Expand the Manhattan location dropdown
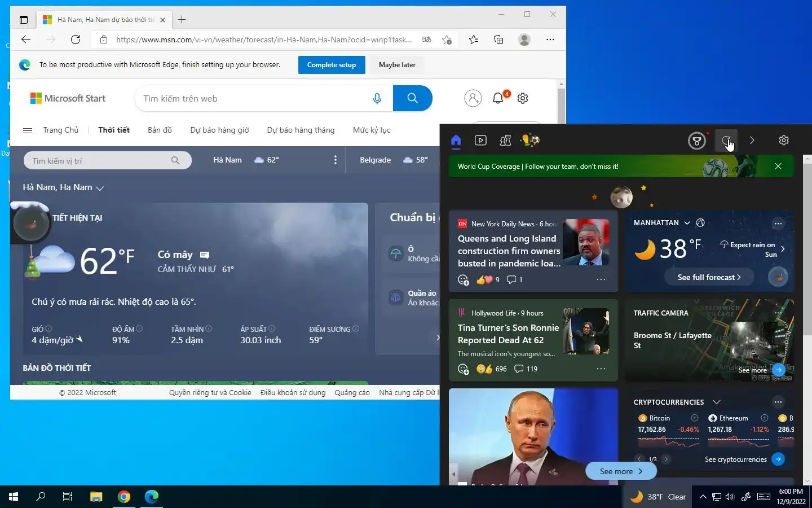This screenshot has height=508, width=812. (x=687, y=223)
